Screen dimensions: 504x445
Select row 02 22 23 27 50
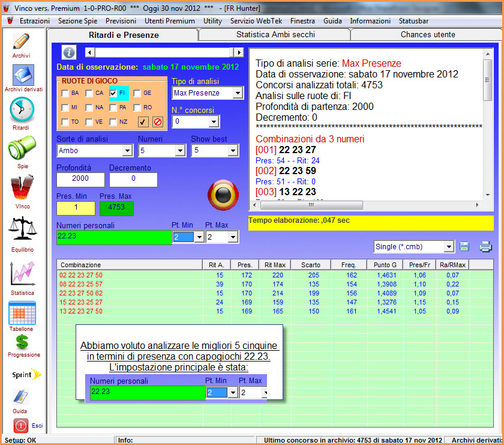275,275
